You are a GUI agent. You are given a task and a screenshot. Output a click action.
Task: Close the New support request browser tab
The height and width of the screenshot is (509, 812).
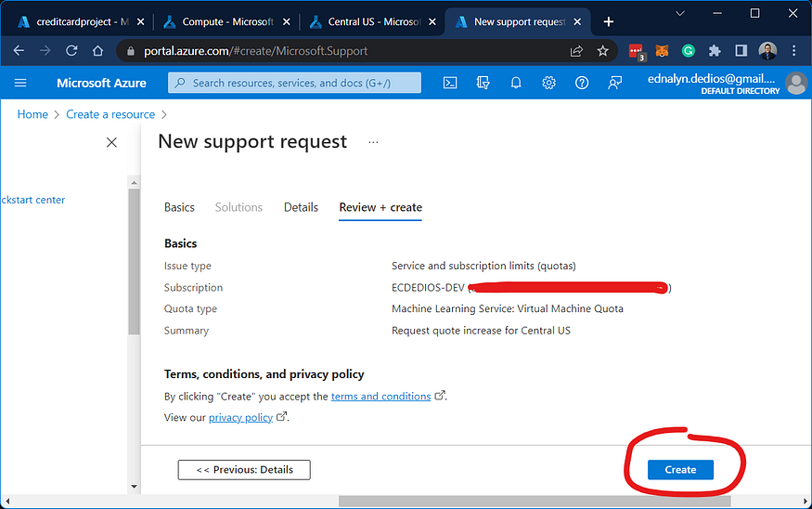coord(577,21)
